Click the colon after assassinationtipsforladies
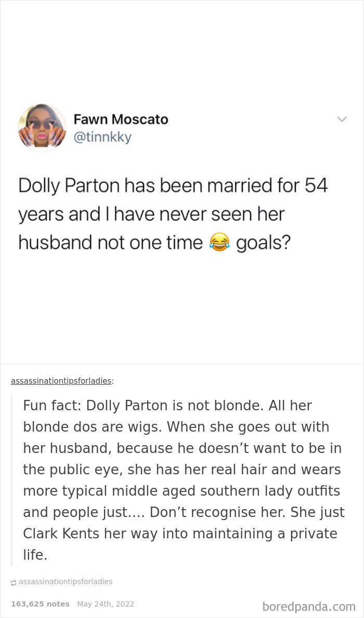364x618 pixels. tap(112, 381)
